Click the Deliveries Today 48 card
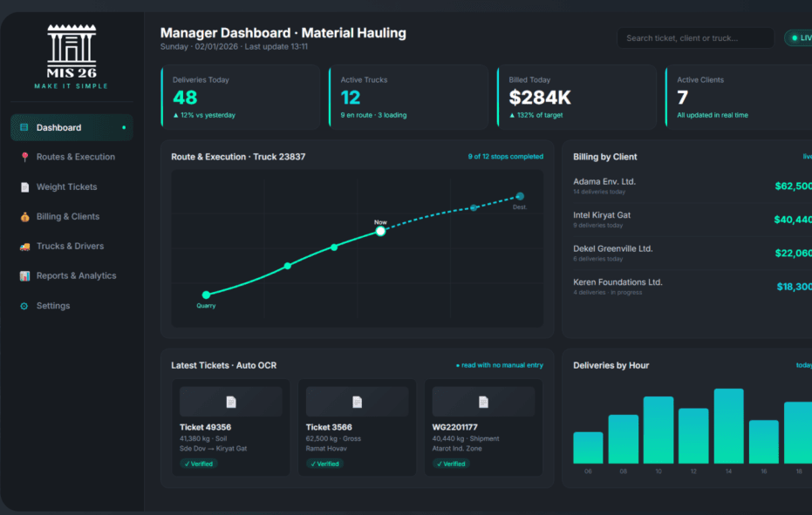812x515 pixels. 241,97
